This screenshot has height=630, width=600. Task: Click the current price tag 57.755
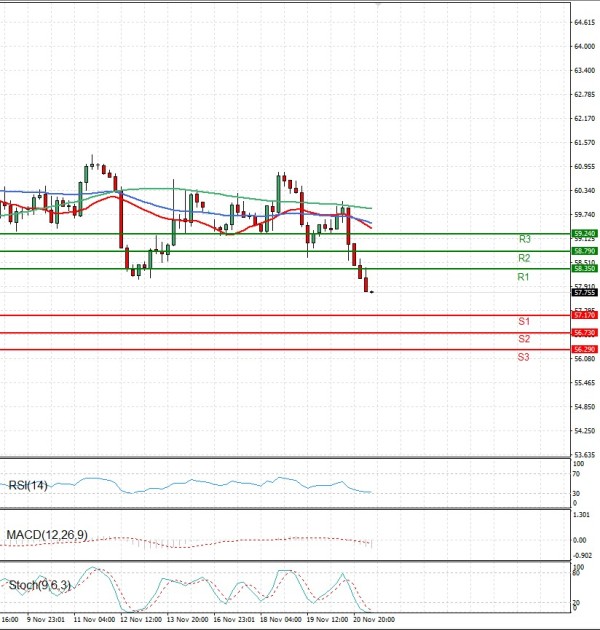tap(584, 293)
